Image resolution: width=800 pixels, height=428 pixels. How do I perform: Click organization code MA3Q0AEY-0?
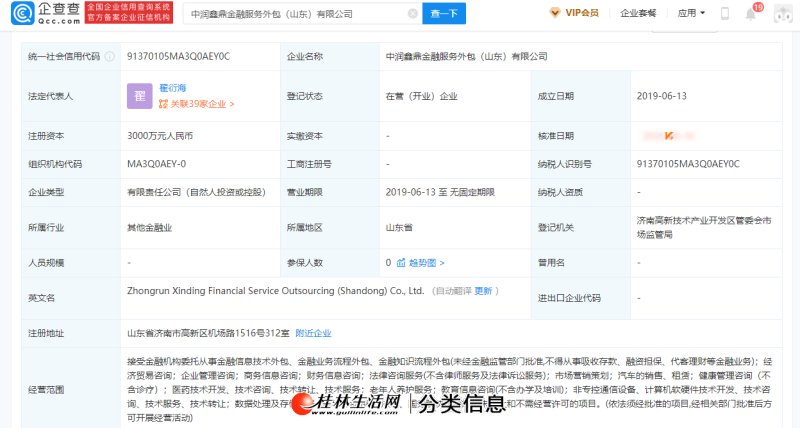[157, 164]
